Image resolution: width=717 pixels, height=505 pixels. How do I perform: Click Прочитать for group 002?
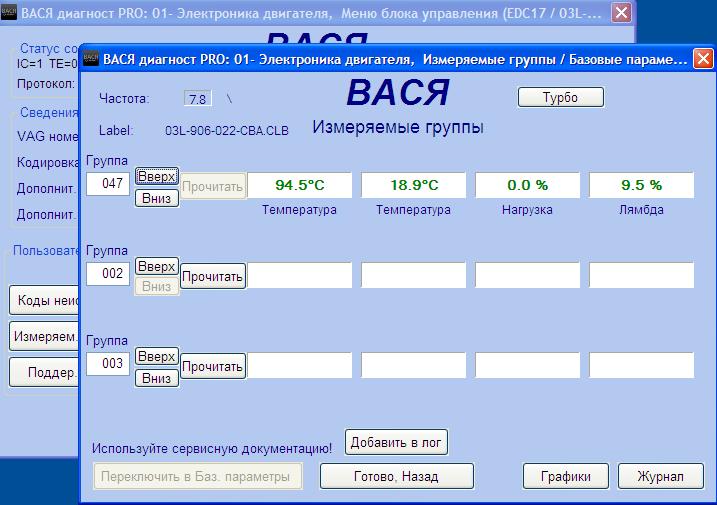point(213,276)
